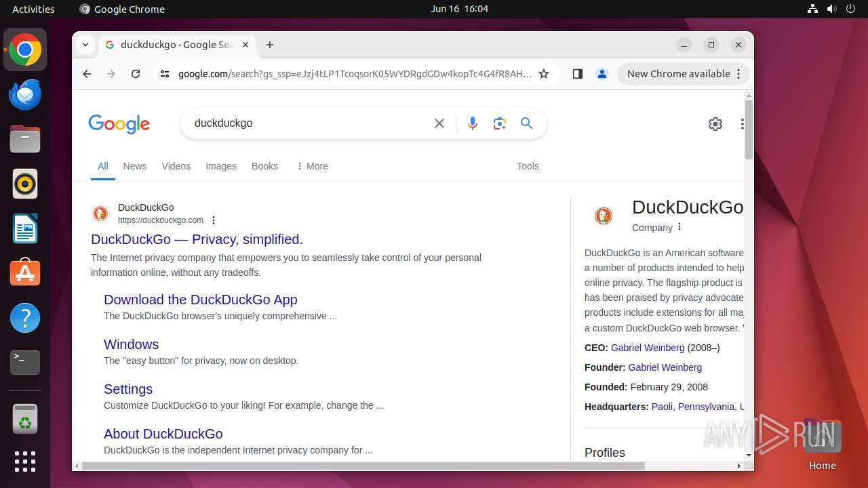Switch to Images results tab
The width and height of the screenshot is (868, 488).
(221, 166)
